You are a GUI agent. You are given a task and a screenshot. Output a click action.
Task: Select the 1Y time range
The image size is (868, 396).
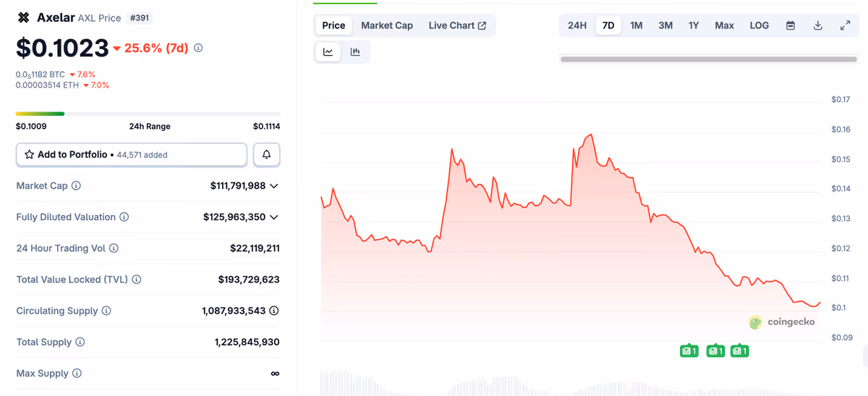(694, 25)
